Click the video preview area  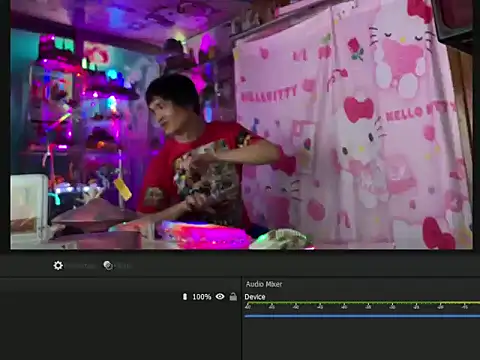[241, 125]
